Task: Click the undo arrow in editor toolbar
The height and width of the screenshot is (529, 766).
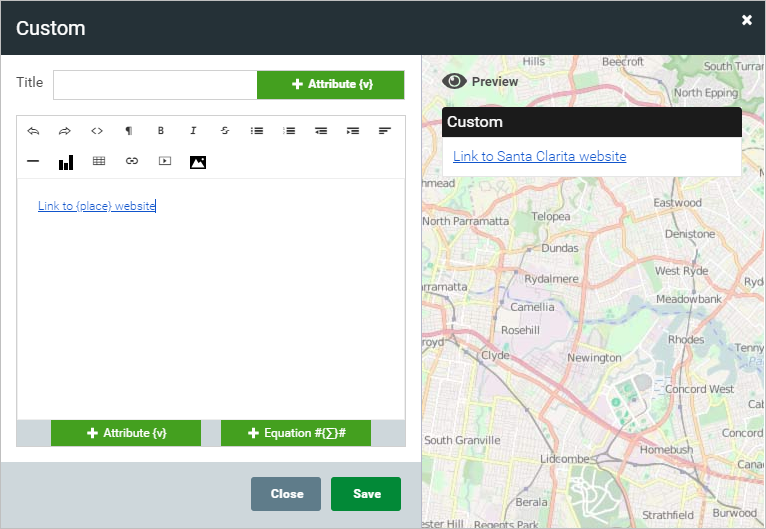Action: point(33,131)
